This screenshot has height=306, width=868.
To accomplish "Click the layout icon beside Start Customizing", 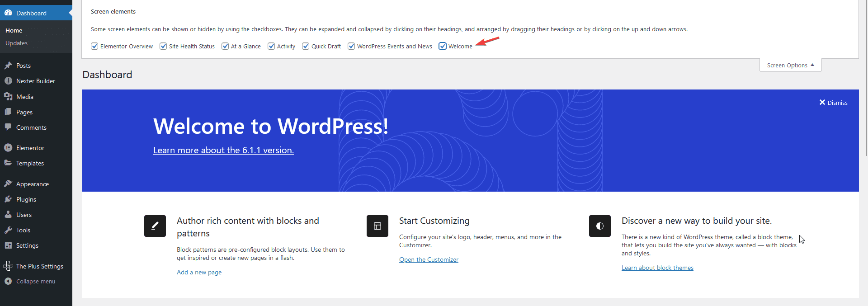I will [377, 226].
